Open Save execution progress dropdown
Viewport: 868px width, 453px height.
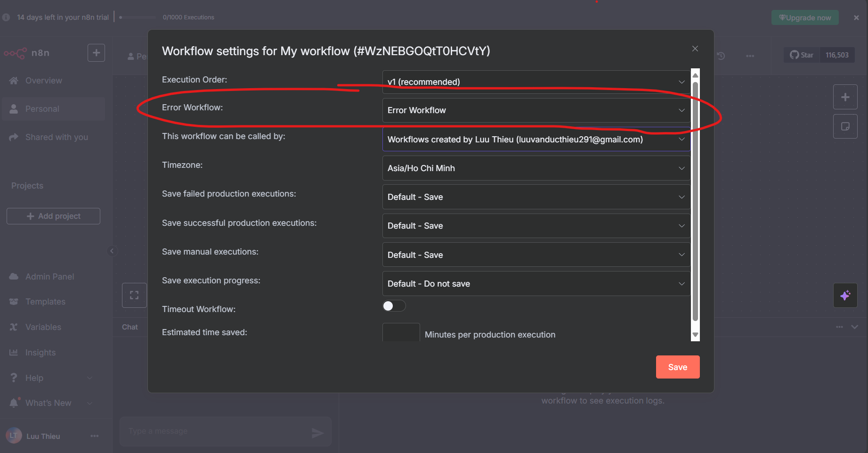(536, 284)
